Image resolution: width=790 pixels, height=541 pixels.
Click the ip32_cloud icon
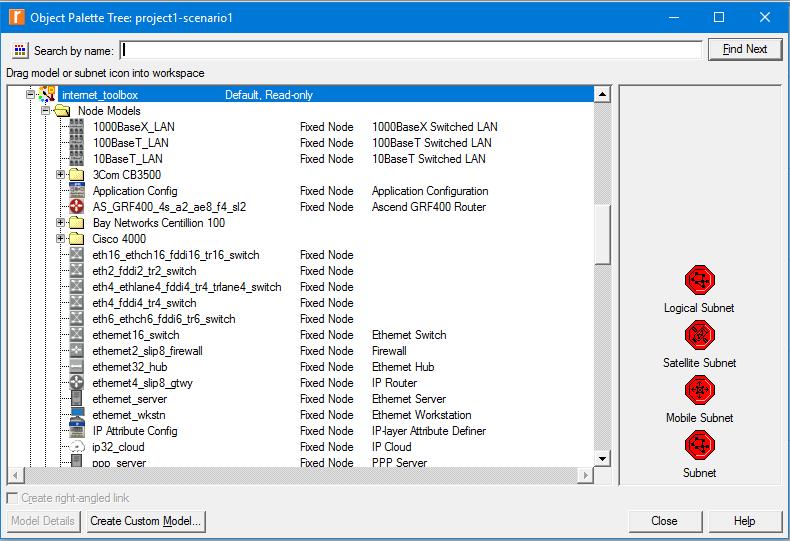[77, 447]
